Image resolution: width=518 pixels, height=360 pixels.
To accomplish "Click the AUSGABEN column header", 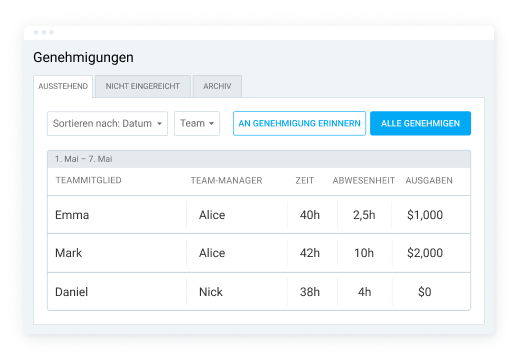I will (x=429, y=180).
